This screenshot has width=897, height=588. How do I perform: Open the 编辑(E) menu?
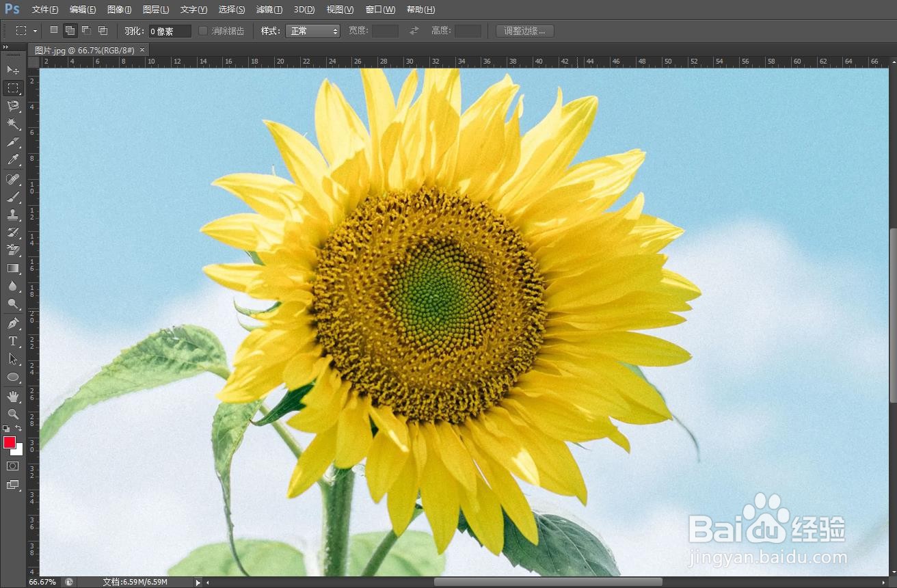(83, 10)
